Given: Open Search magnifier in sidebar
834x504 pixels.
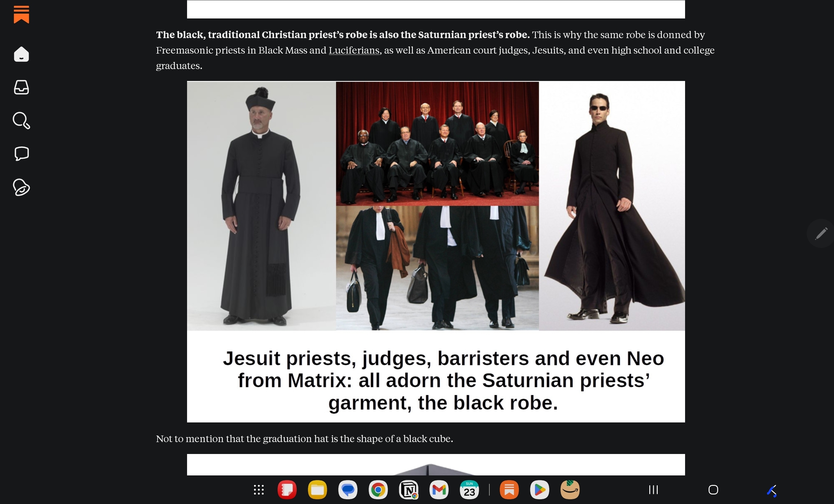Looking at the screenshot, I should click(21, 121).
